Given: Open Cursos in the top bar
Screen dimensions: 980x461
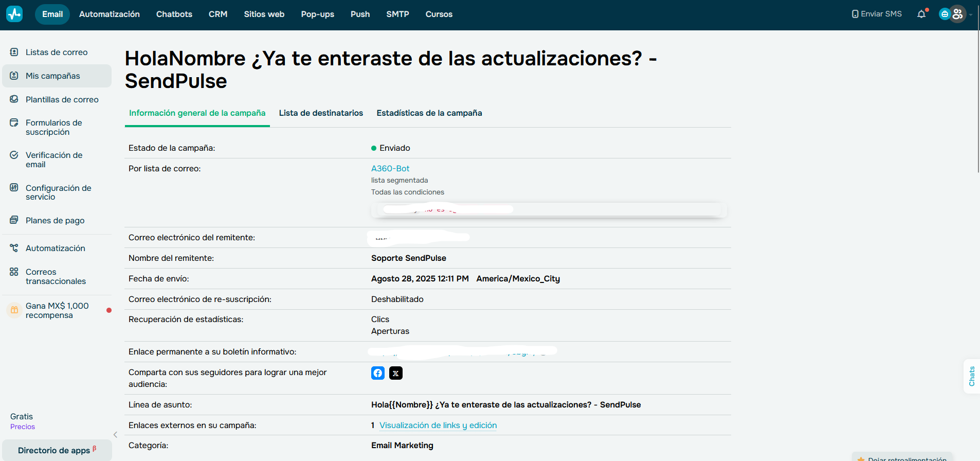Looking at the screenshot, I should 439,14.
